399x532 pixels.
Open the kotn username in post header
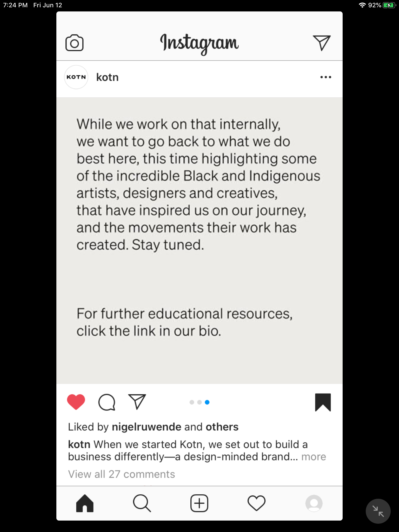(x=107, y=77)
